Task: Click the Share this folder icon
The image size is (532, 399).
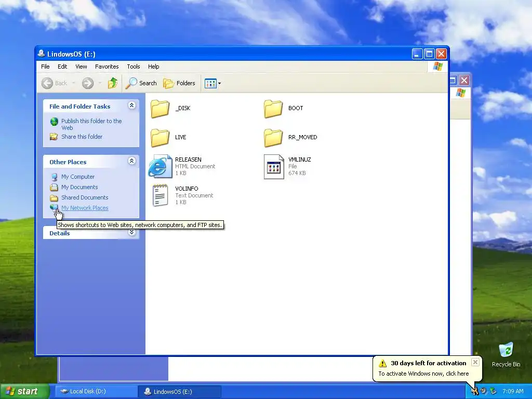Action: pos(54,137)
